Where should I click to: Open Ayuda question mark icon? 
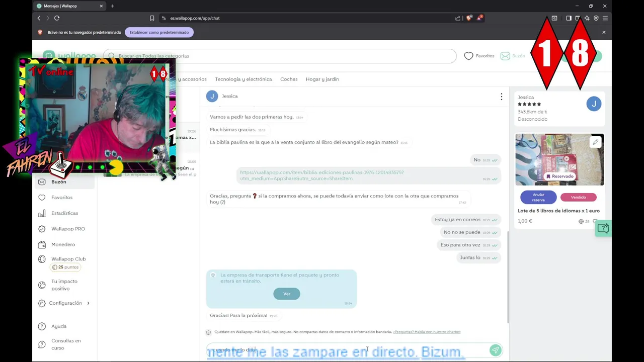click(x=42, y=326)
